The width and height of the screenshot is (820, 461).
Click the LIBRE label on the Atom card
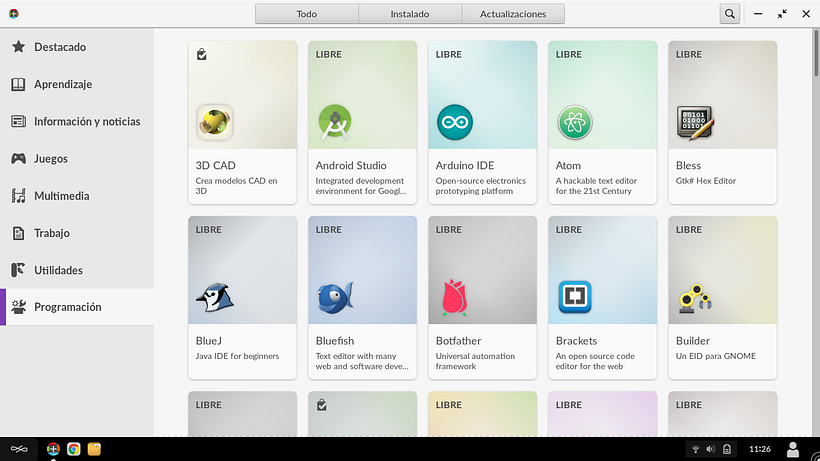pyautogui.click(x=568, y=54)
